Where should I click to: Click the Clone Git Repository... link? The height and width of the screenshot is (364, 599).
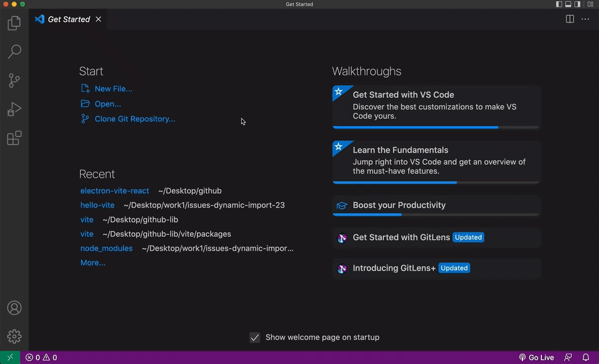pos(135,119)
